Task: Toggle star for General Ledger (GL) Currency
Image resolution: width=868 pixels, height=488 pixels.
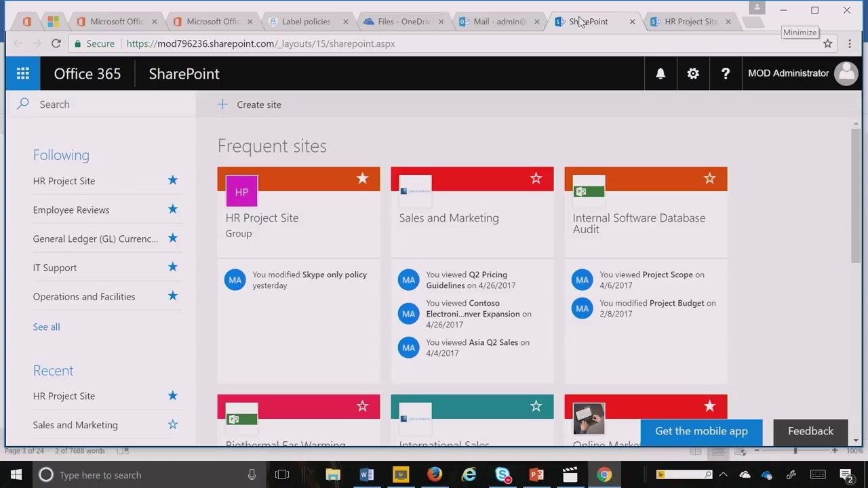Action: tap(173, 238)
